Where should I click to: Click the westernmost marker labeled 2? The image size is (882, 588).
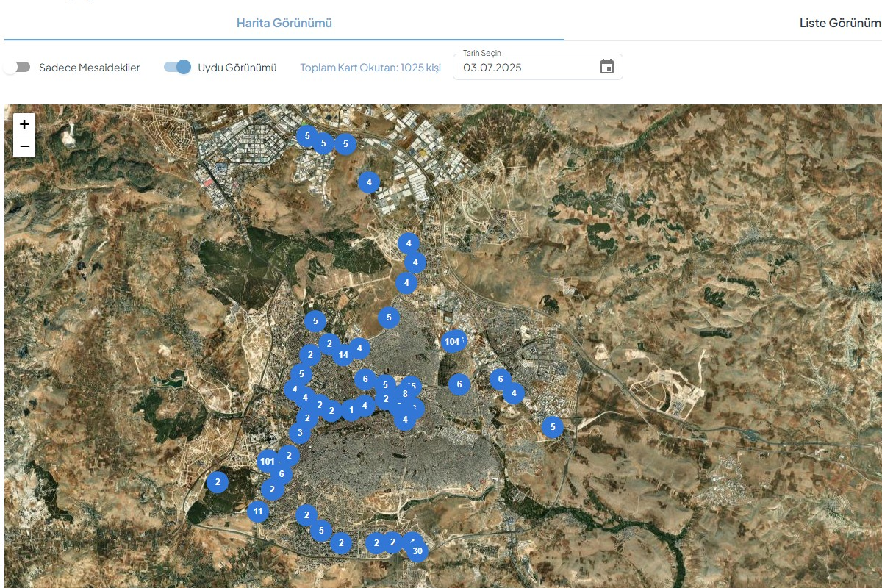[217, 482]
